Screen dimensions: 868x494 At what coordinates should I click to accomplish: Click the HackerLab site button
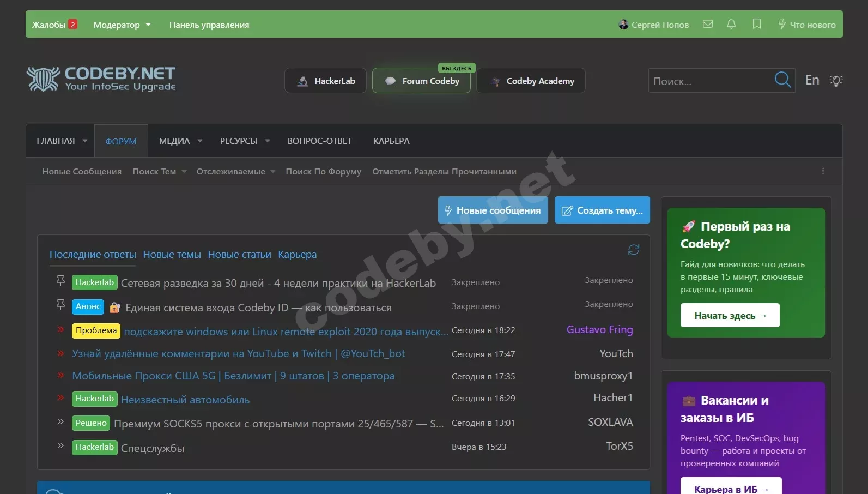[325, 81]
